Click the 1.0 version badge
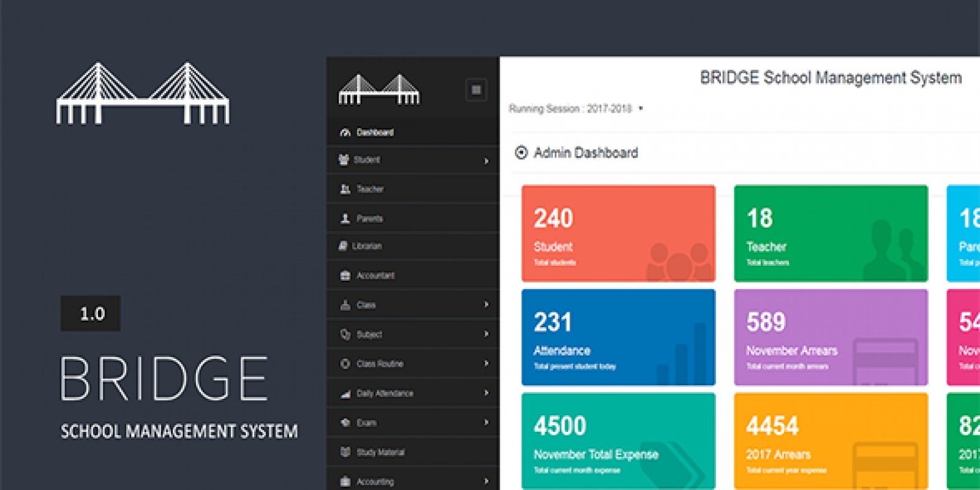 pyautogui.click(x=91, y=314)
